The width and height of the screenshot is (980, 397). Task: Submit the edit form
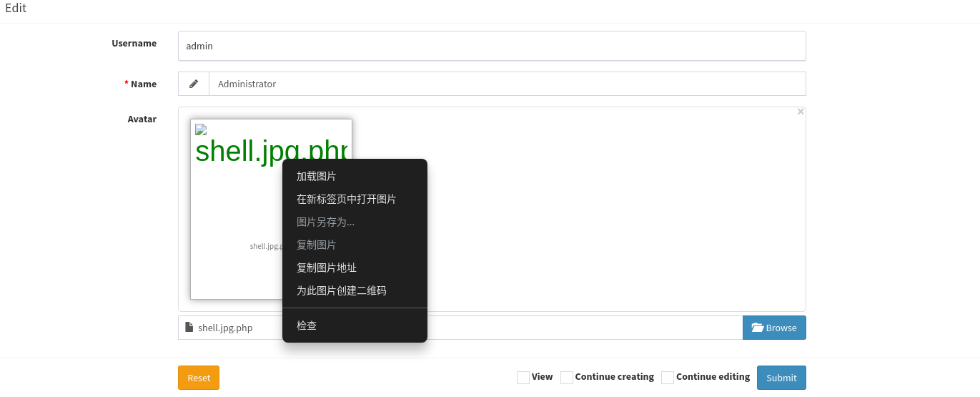click(781, 378)
